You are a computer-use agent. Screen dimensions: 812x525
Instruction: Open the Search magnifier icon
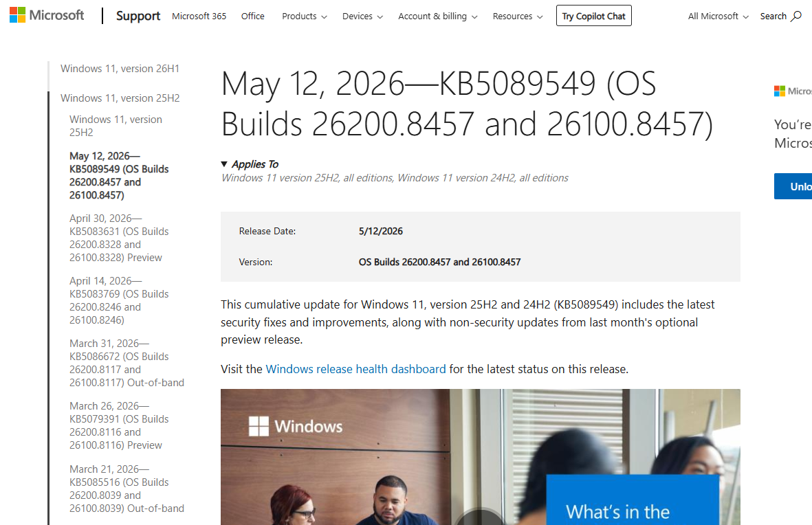(x=796, y=16)
